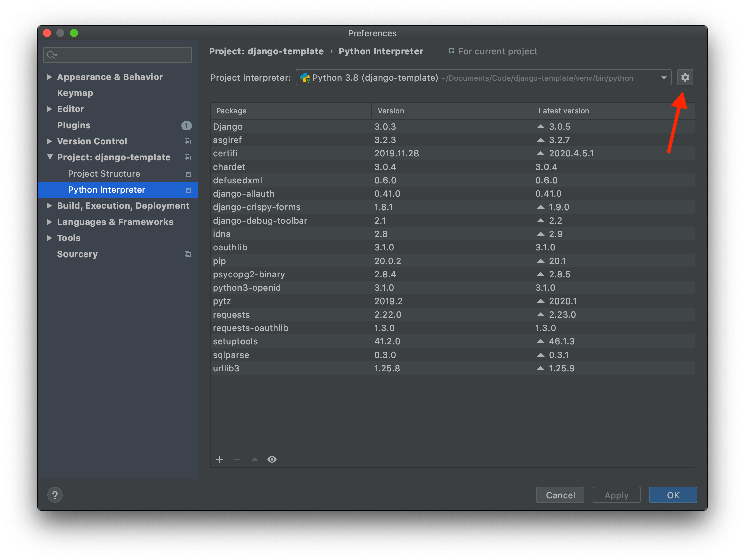The width and height of the screenshot is (745, 560).
Task: Open the interpreter settings gear menu
Action: click(685, 77)
